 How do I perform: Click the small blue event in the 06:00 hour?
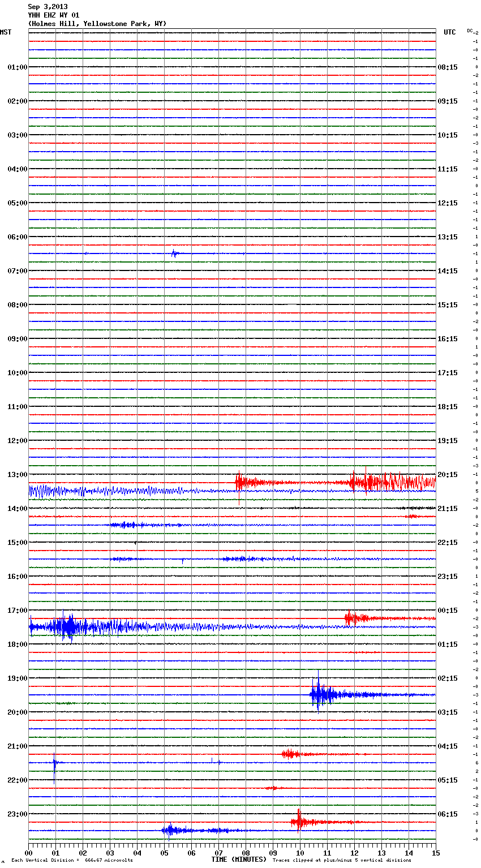click(175, 253)
